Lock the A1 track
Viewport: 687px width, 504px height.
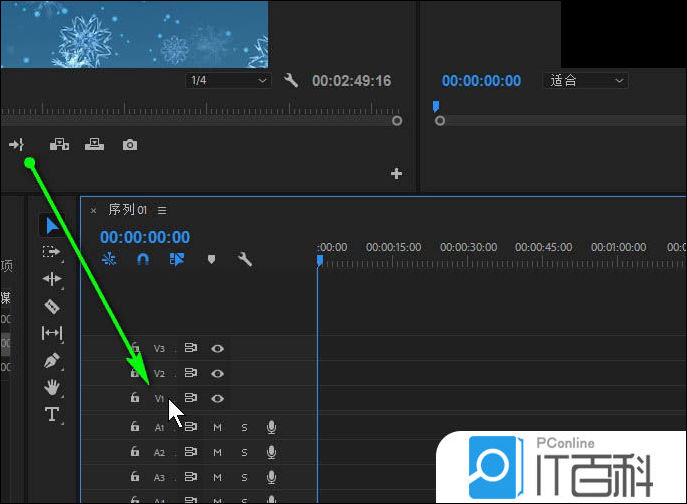[135, 426]
